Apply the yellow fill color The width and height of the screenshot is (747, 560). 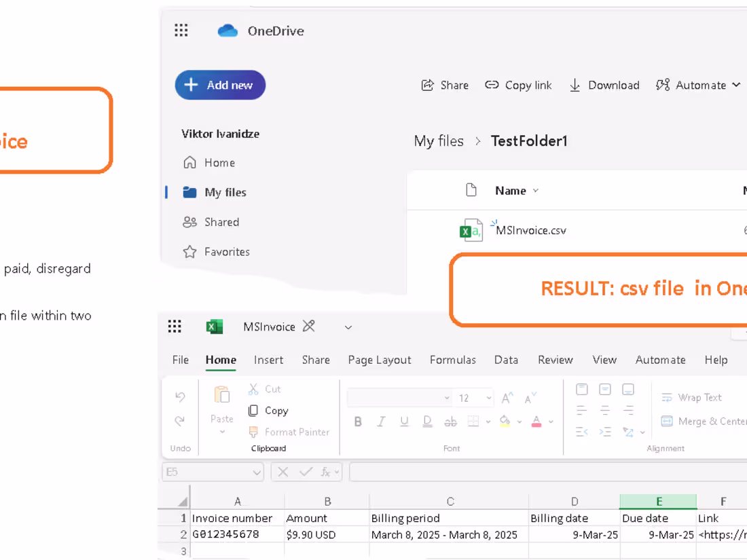pyautogui.click(x=505, y=422)
